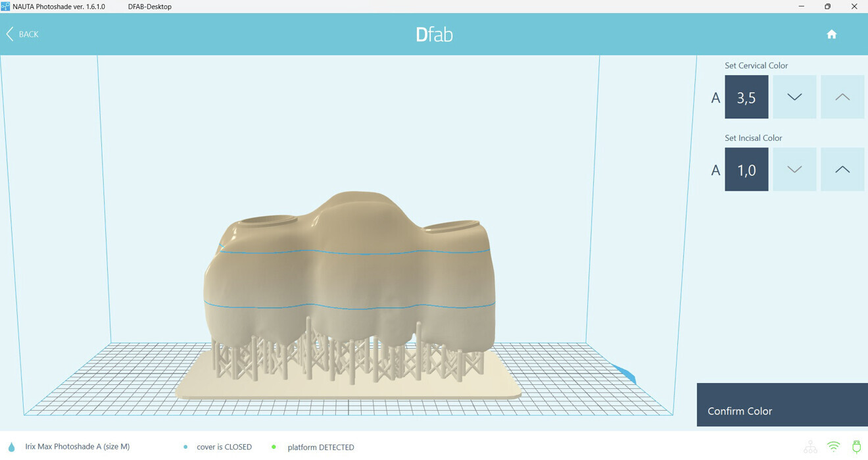Select the network hierarchy icon in status bar
Screen dimensions: 868x460
pyautogui.click(x=810, y=446)
